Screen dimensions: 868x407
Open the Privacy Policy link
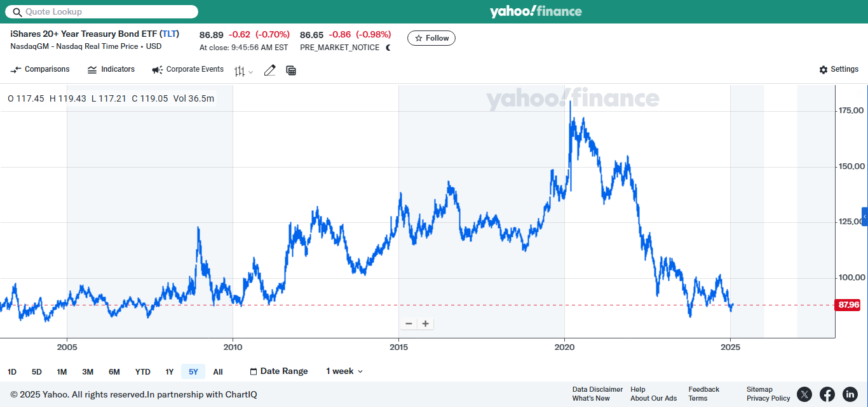(x=768, y=399)
